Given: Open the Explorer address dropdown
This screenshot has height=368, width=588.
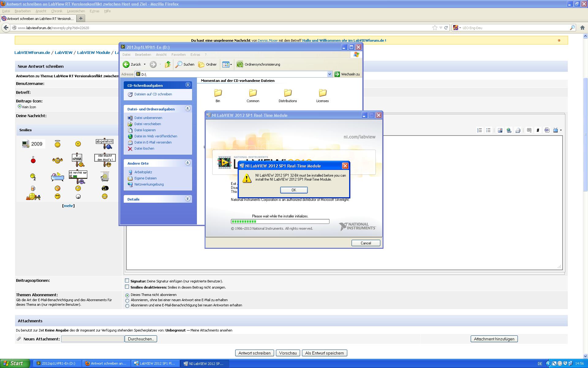Looking at the screenshot, I should [x=330, y=74].
